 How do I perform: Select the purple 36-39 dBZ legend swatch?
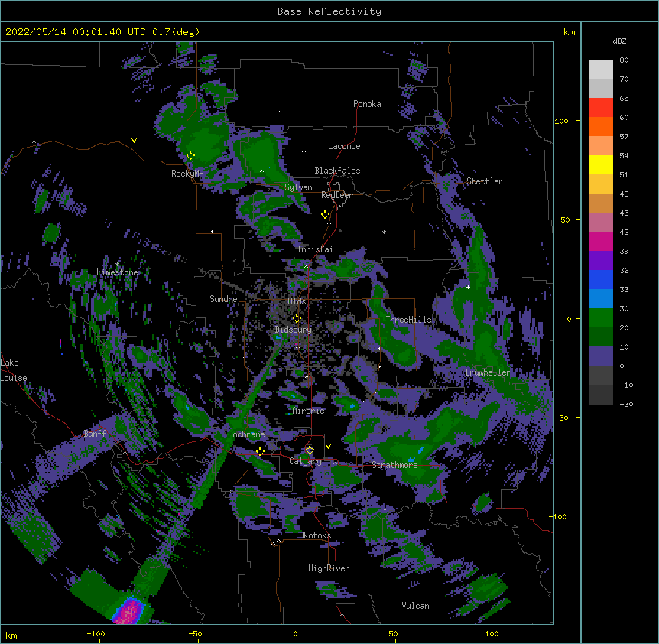pos(601,260)
